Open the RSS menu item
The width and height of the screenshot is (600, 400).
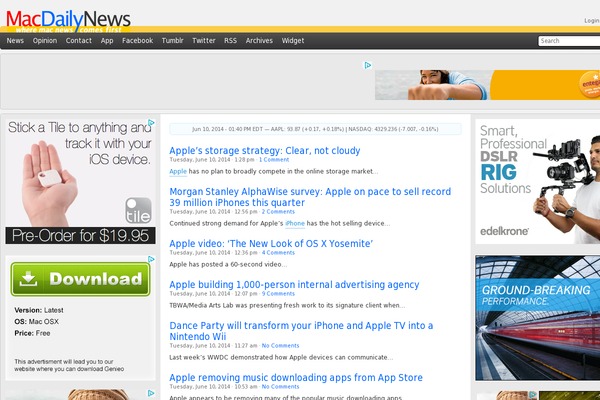pyautogui.click(x=230, y=41)
